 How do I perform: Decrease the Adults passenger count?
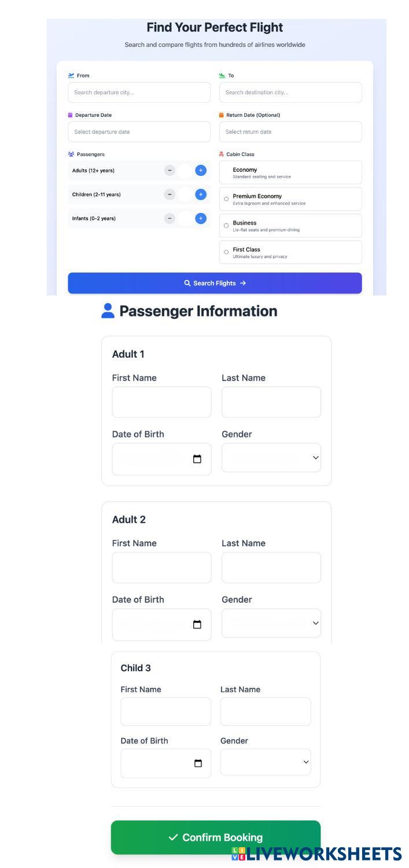point(170,170)
